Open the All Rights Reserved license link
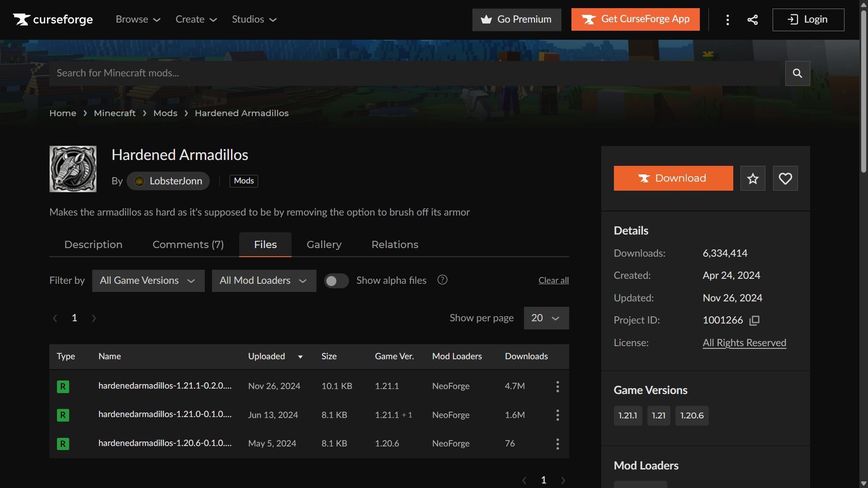The height and width of the screenshot is (488, 868). (744, 343)
